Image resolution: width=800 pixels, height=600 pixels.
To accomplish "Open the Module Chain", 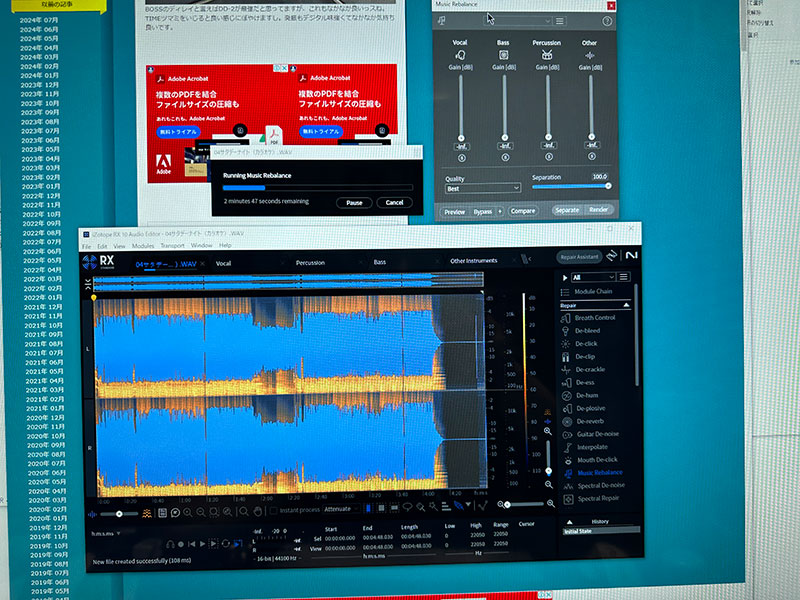I will pyautogui.click(x=587, y=292).
